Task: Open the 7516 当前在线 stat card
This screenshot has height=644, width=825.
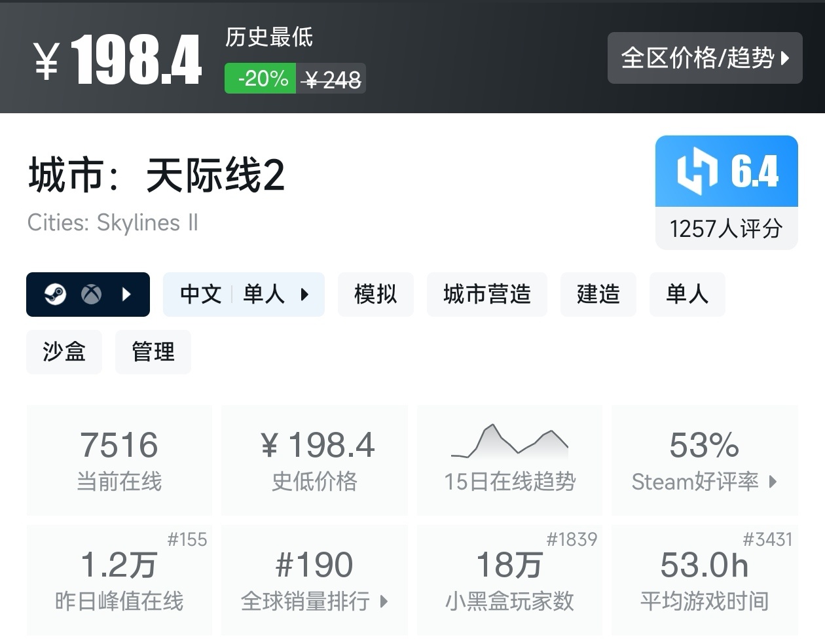Action: pyautogui.click(x=119, y=460)
